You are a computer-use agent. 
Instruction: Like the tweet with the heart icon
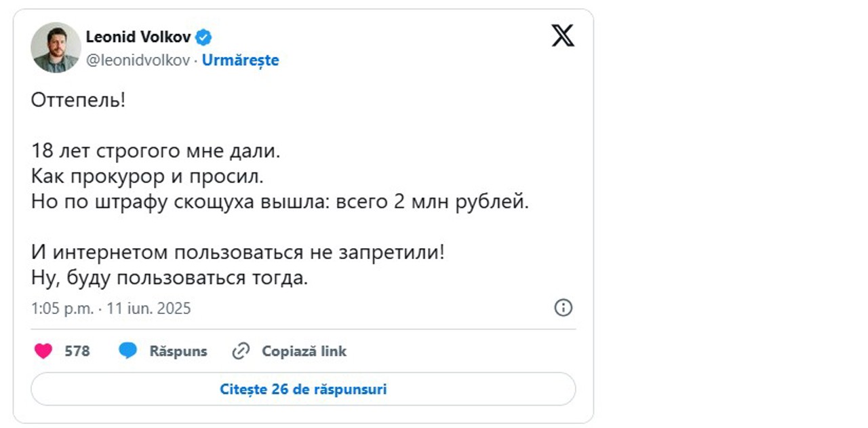pos(43,351)
